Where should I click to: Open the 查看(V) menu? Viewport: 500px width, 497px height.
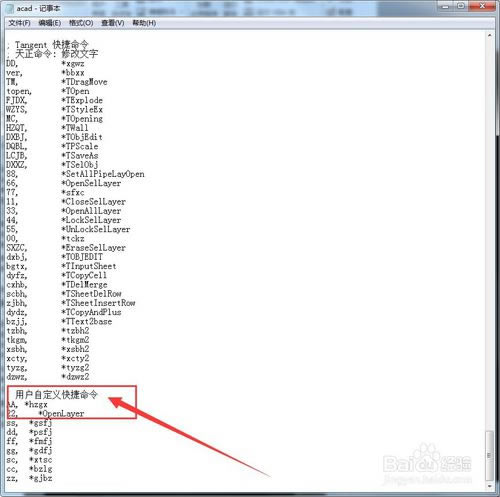tap(113, 23)
